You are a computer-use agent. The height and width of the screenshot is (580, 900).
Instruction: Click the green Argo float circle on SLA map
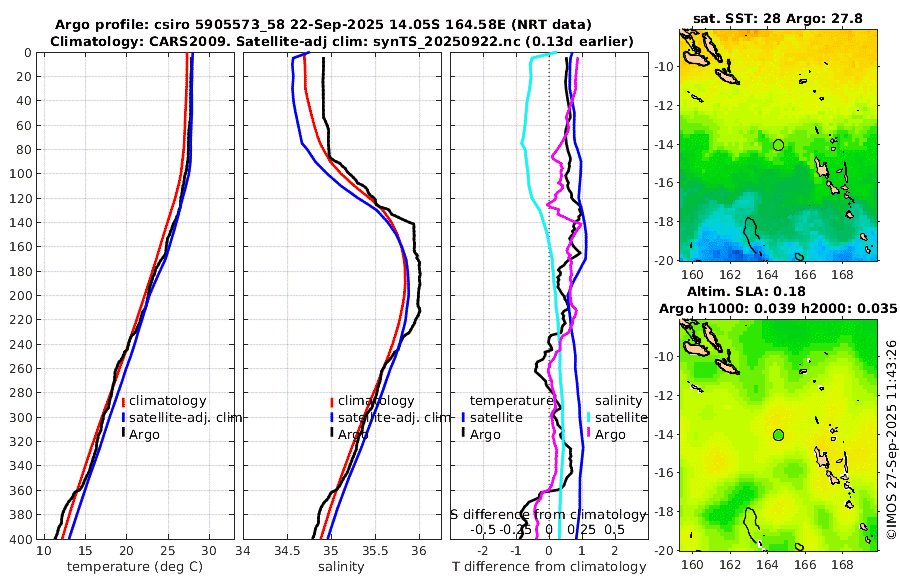click(x=778, y=435)
